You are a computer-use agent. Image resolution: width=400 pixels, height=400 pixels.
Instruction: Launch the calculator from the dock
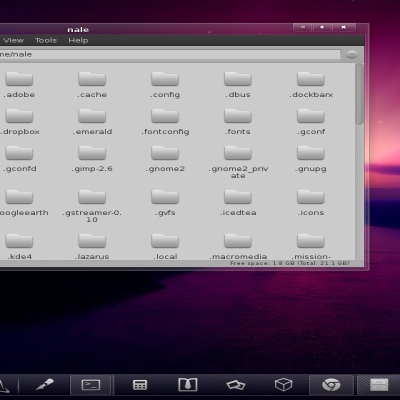click(140, 385)
